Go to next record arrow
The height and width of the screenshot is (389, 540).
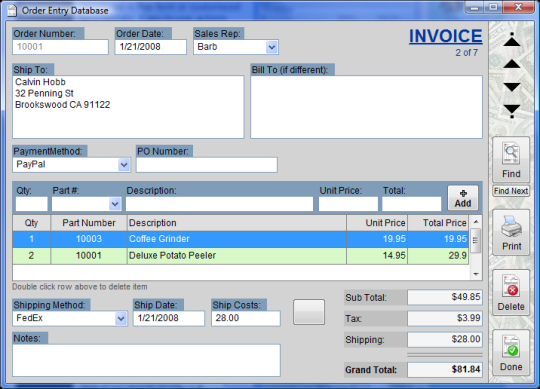coord(512,87)
